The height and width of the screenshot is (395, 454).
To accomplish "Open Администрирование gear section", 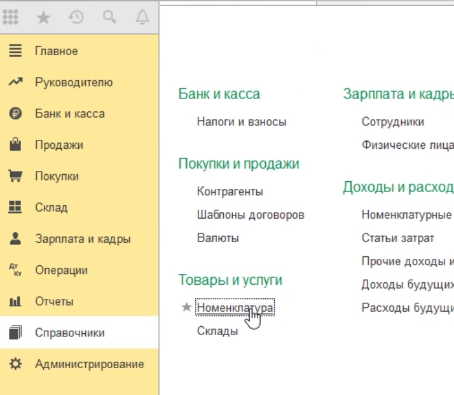I will [x=79, y=364].
